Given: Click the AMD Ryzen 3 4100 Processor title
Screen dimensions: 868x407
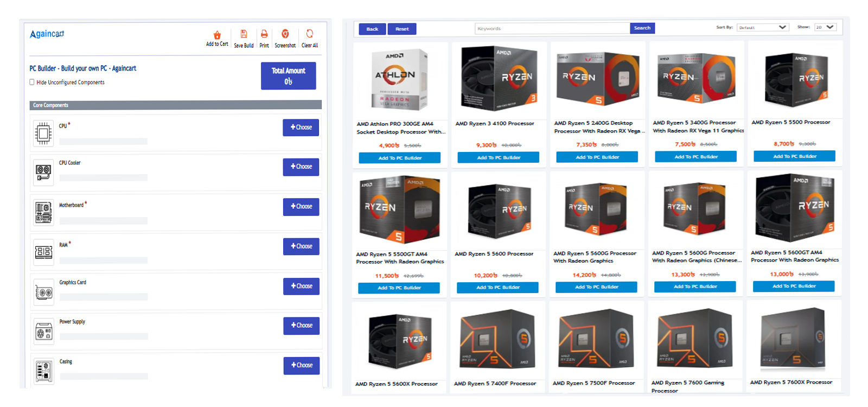Looking at the screenshot, I should click(494, 124).
